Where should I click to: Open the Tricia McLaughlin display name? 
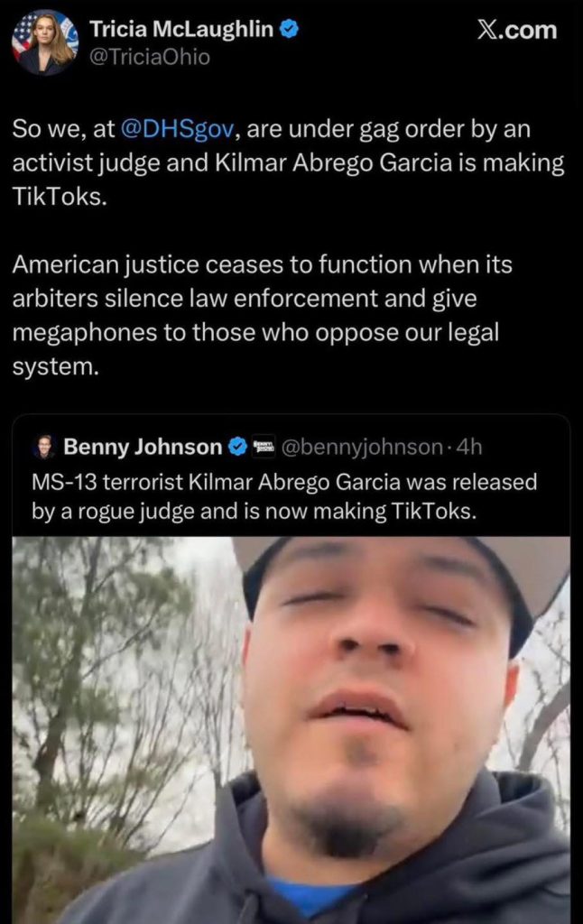coord(180,30)
